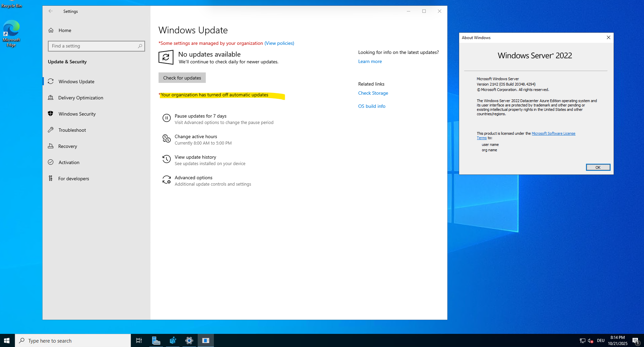Click OK in the About Windows dialog

coord(598,167)
